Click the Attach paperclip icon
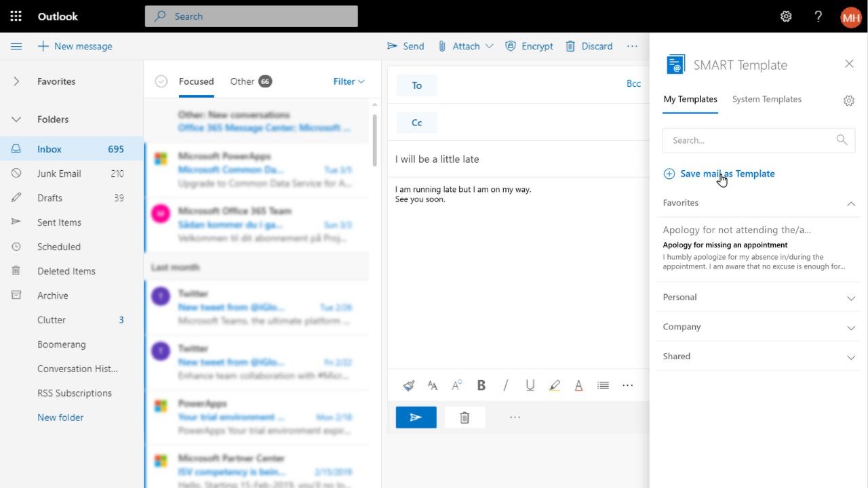The width and height of the screenshot is (868, 488). 442,46
